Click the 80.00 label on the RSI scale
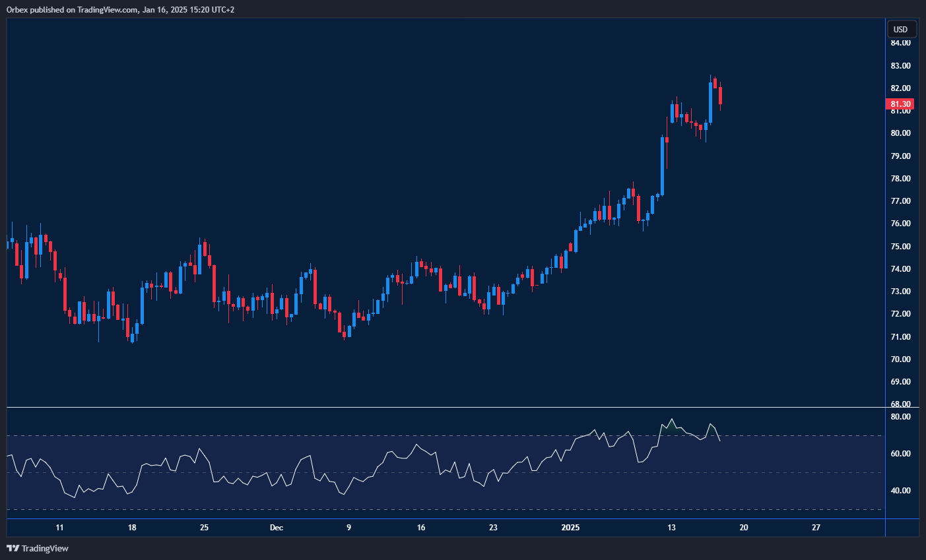The width and height of the screenshot is (926, 560). coord(900,417)
